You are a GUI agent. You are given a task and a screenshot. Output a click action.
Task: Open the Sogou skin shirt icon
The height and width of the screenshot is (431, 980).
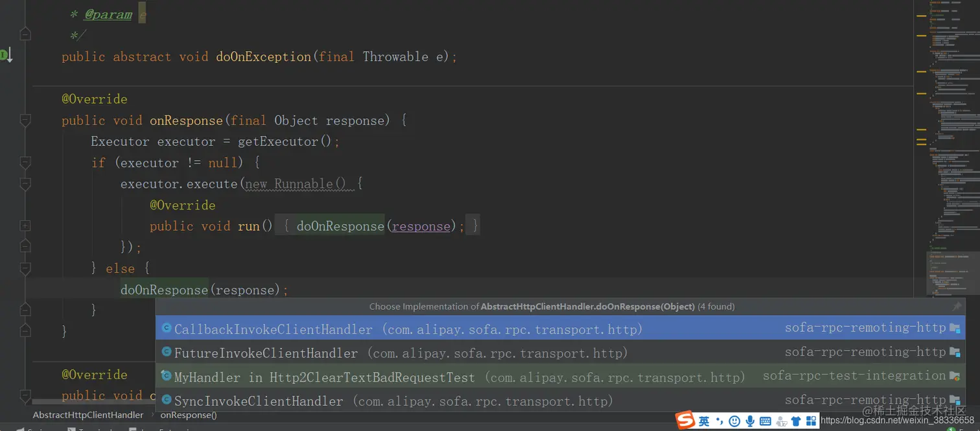(797, 421)
